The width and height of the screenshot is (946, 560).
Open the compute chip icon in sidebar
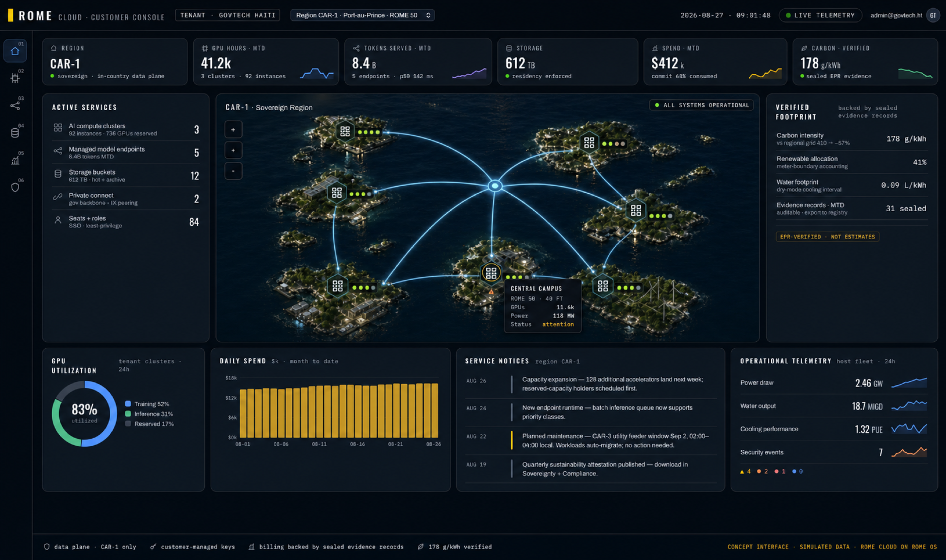(15, 78)
